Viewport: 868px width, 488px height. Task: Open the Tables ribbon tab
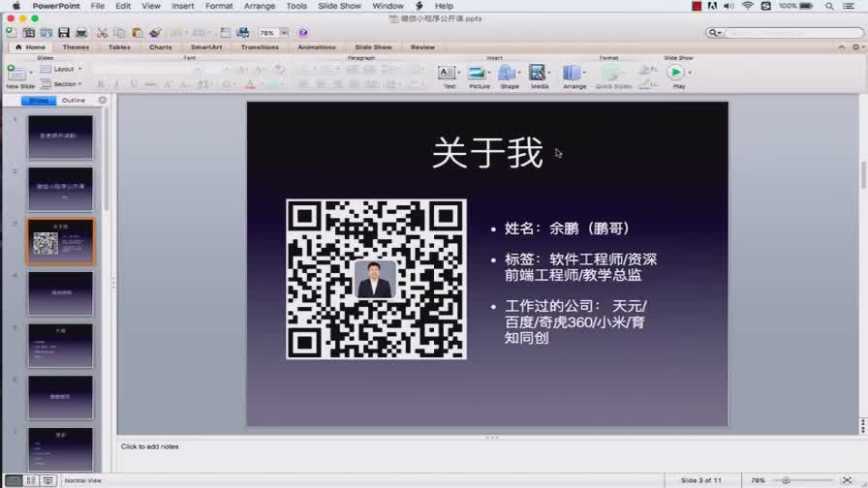click(x=119, y=47)
